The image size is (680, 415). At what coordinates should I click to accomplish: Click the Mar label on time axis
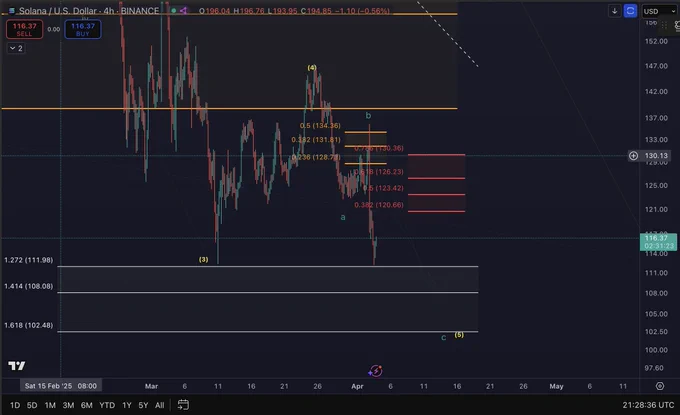(x=151, y=386)
